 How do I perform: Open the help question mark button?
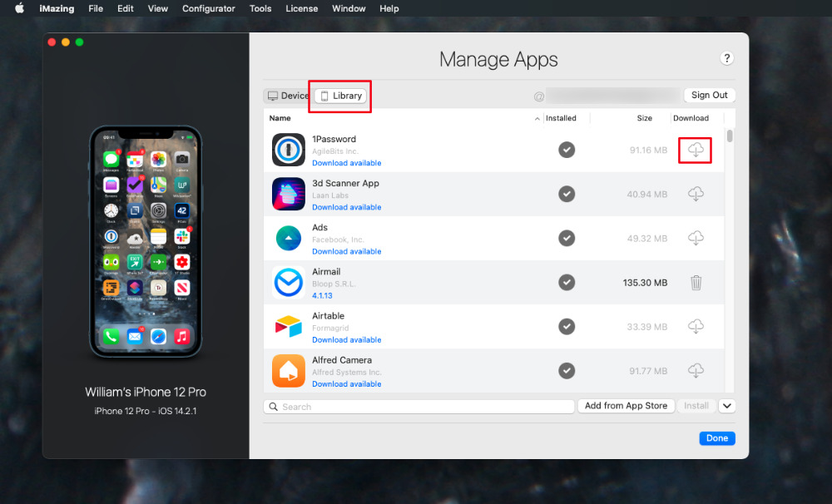pos(726,58)
